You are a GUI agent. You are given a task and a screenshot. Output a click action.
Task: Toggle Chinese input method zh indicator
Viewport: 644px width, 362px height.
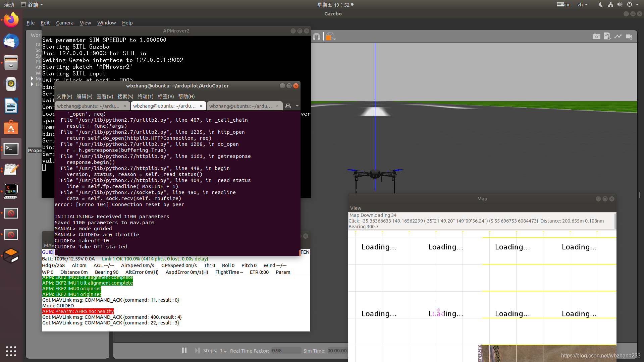(x=582, y=4)
